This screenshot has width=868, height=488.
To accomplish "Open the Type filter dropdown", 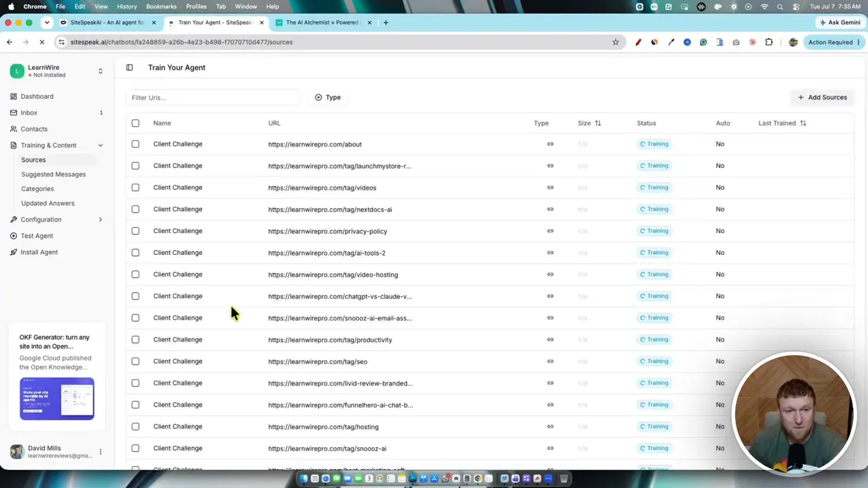I will point(328,98).
